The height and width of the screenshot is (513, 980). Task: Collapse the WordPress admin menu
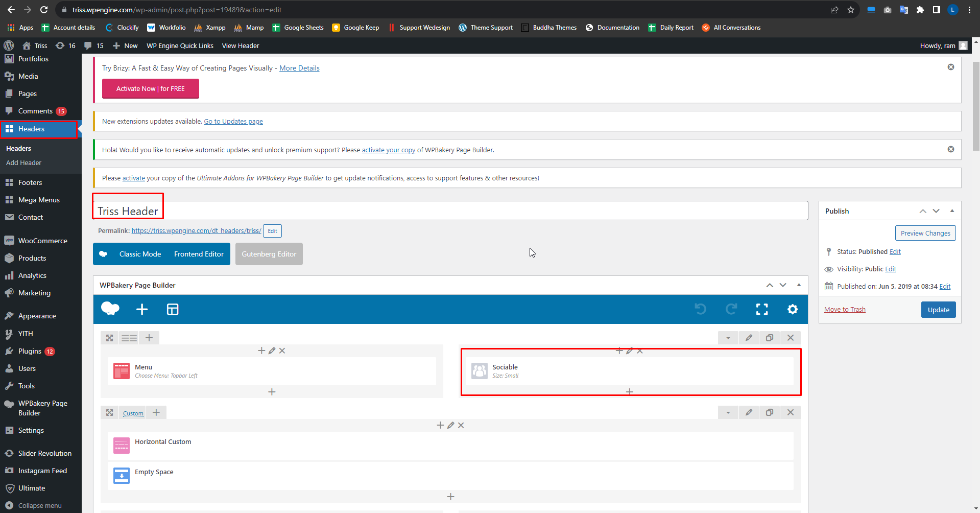[41, 505]
